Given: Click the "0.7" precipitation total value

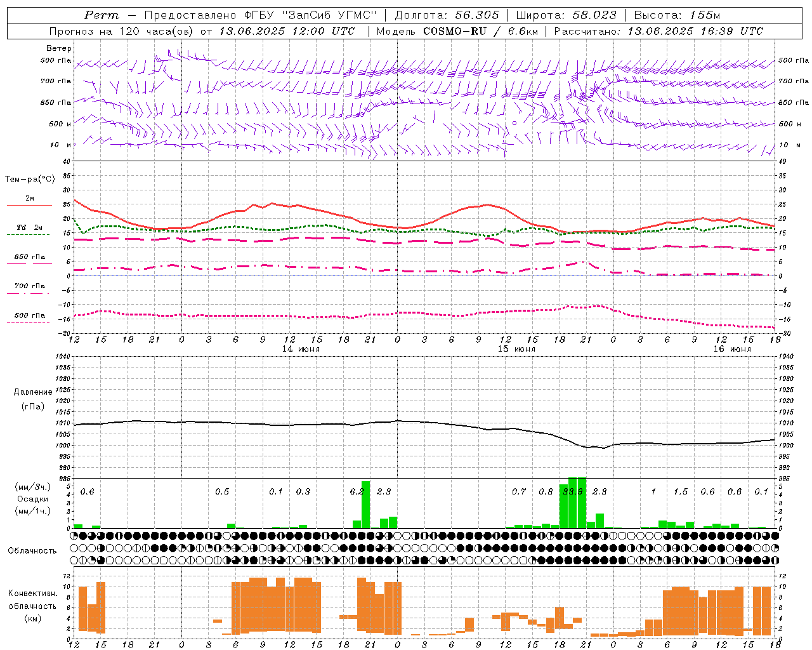Looking at the screenshot, I should tap(519, 491).
